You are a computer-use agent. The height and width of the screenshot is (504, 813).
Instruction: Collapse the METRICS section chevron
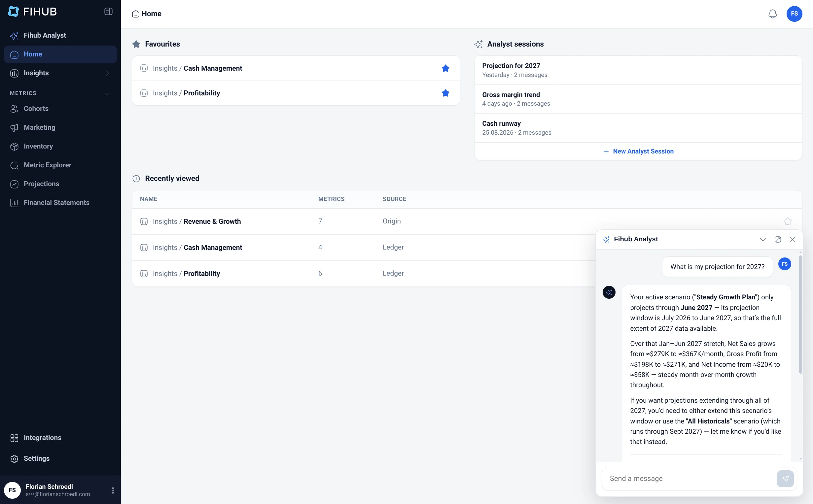point(107,93)
